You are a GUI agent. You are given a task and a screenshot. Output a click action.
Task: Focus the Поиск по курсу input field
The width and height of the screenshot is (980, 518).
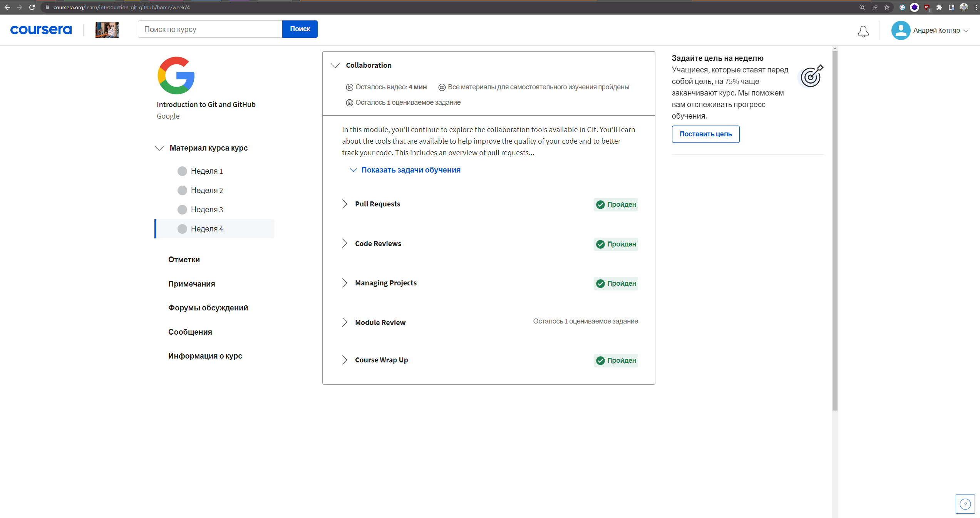(x=210, y=29)
